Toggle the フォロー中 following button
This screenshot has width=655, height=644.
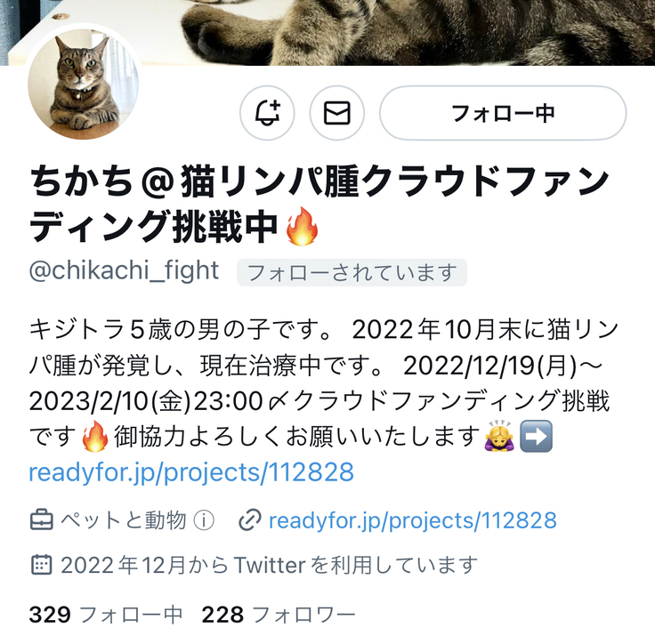(503, 113)
